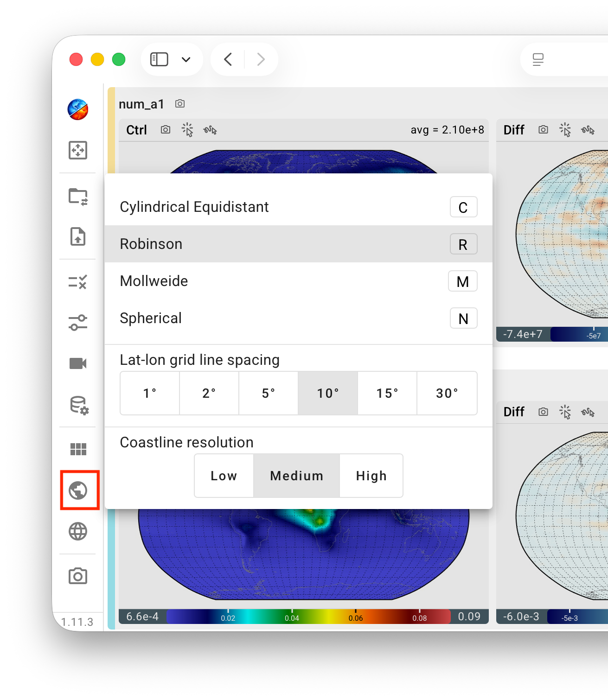The width and height of the screenshot is (608, 700).
Task: Click the cursor pick icon in Ctrl header
Action: [x=187, y=130]
